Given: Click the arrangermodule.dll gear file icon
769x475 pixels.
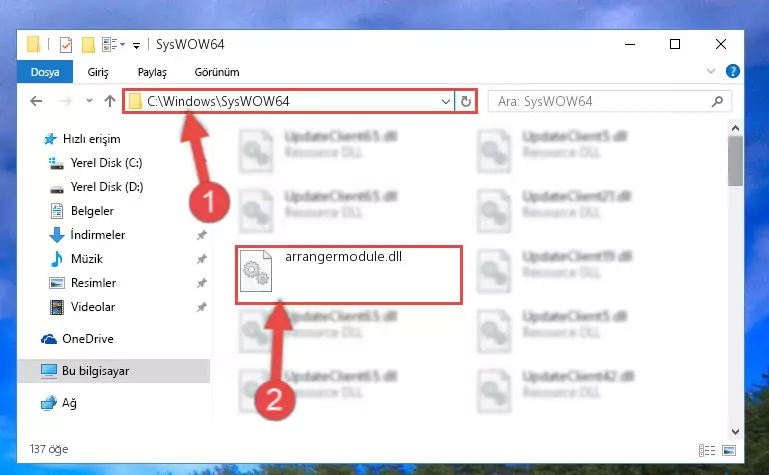Looking at the screenshot, I should tap(256, 271).
